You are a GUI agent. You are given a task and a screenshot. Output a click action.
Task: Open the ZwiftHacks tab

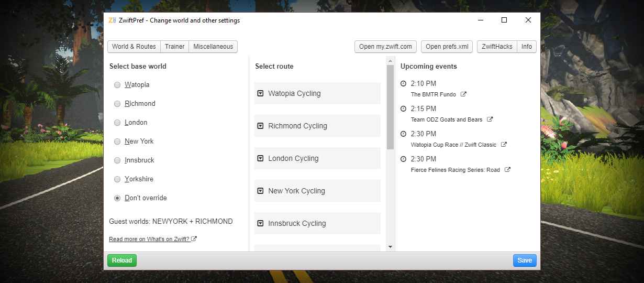click(x=497, y=47)
